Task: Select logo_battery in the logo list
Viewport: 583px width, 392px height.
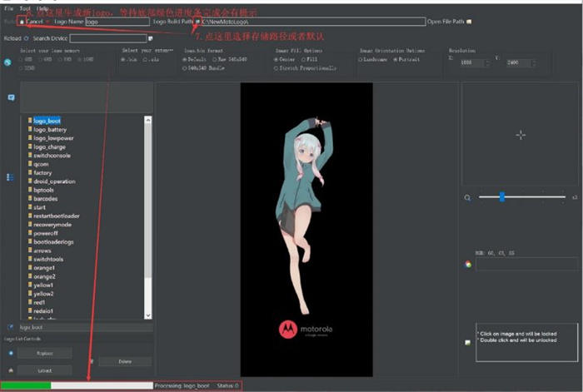Action: click(x=50, y=130)
